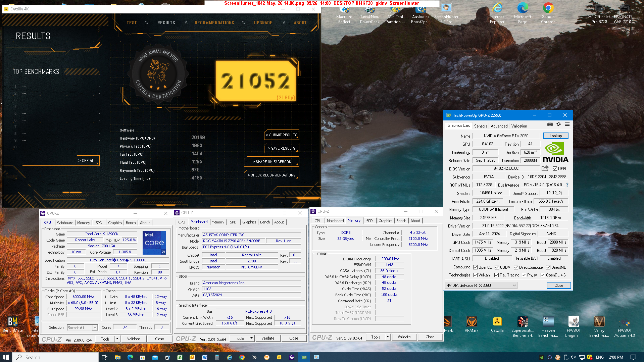This screenshot has height=362, width=644.
Task: Open VRMark desktop icon
Action: (472, 324)
